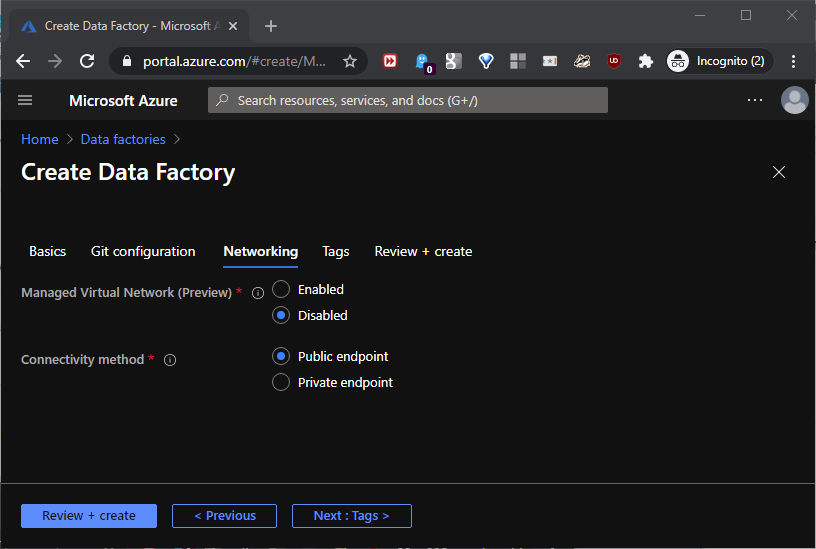Screen dimensions: 816x549
Task: Enable Managed Virtual Network radio option
Action: click(281, 289)
